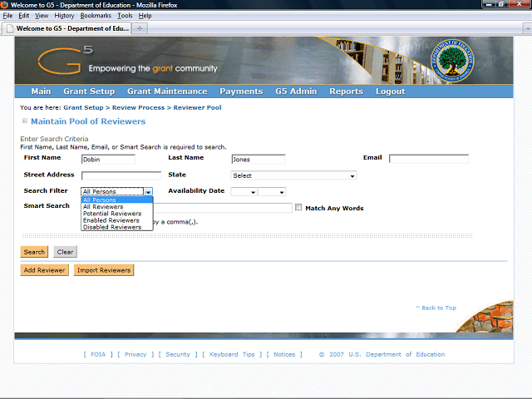Open the Edit menu
The height and width of the screenshot is (399, 532).
[23, 16]
